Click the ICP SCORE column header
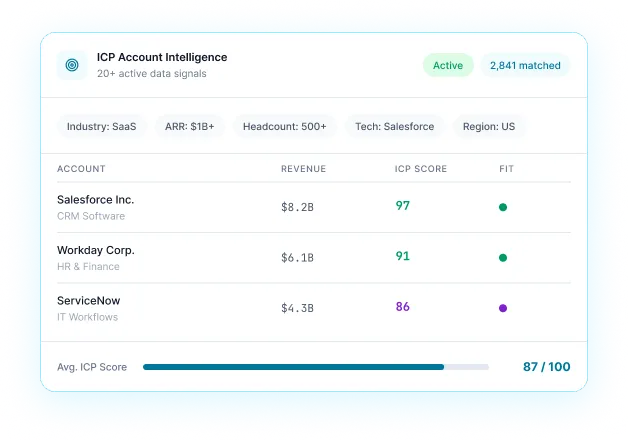Image resolution: width=628 pixels, height=440 pixels. 421,169
